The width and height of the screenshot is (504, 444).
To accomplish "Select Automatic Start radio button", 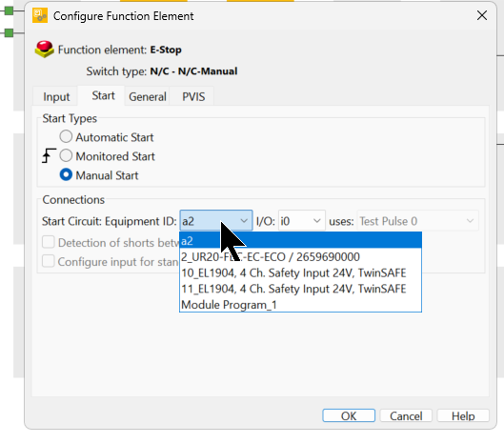I will pos(66,136).
